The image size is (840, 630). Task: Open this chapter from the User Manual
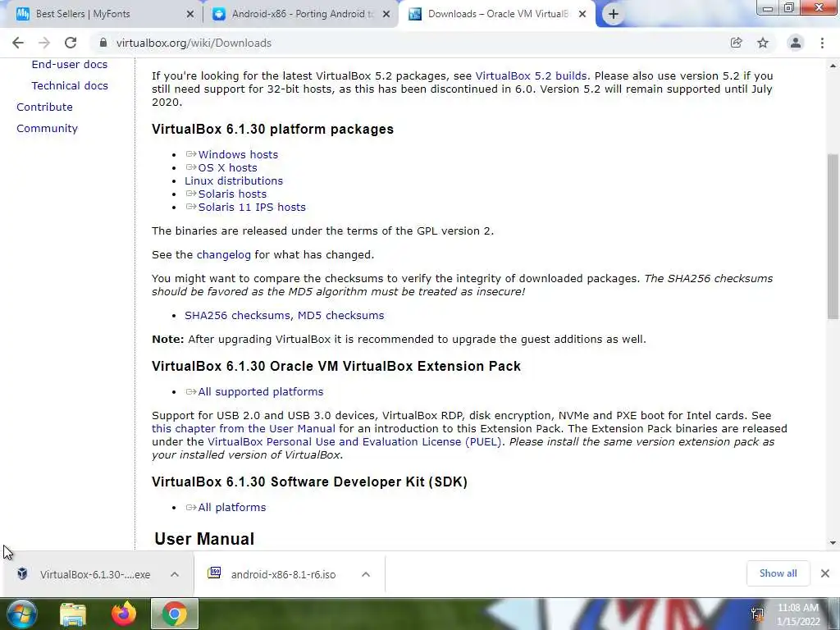pos(243,429)
